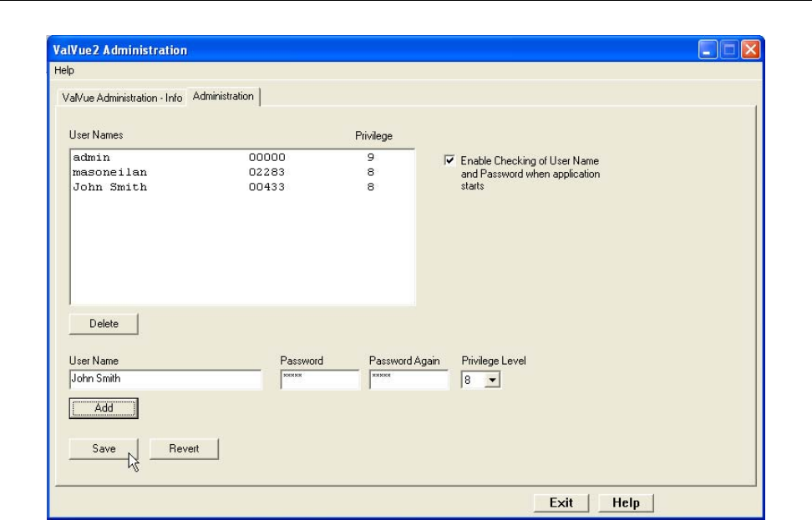
Task: Click the Delete button
Action: pyautogui.click(x=104, y=324)
